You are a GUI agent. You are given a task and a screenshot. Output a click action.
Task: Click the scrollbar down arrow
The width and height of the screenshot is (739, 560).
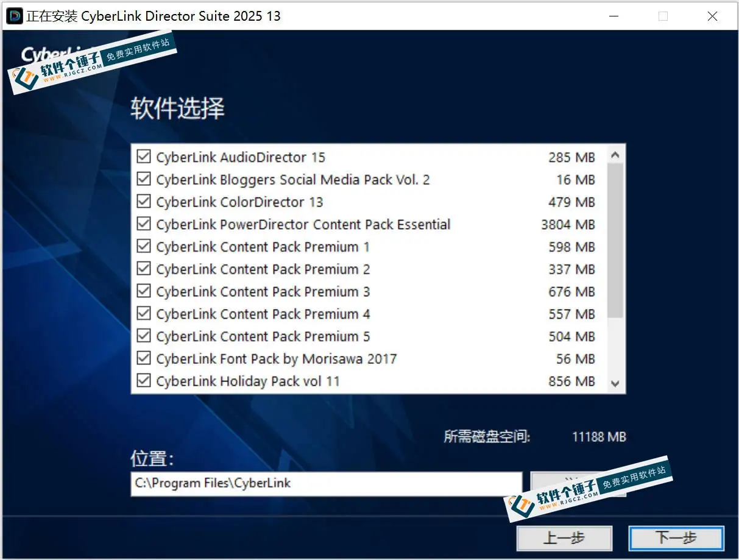(x=616, y=384)
